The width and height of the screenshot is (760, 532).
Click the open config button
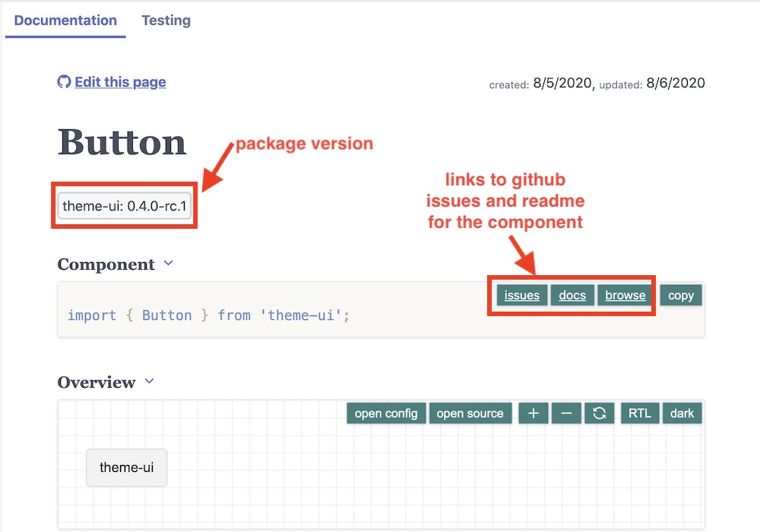pos(386,413)
